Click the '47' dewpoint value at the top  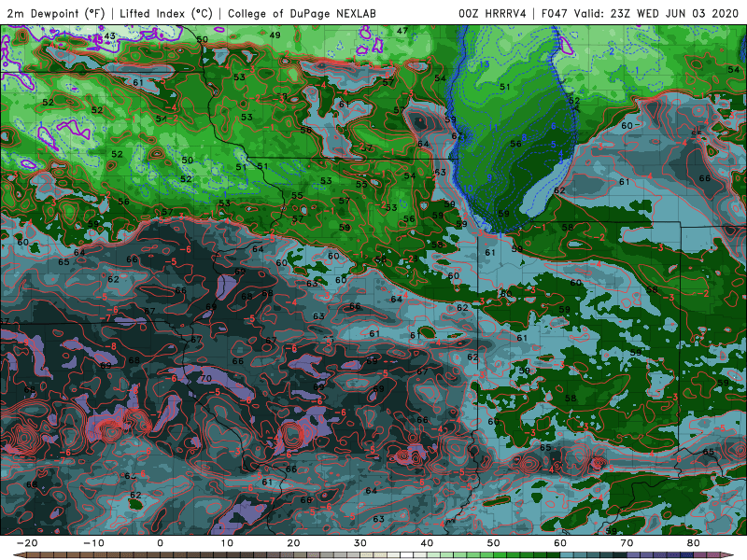point(402,31)
